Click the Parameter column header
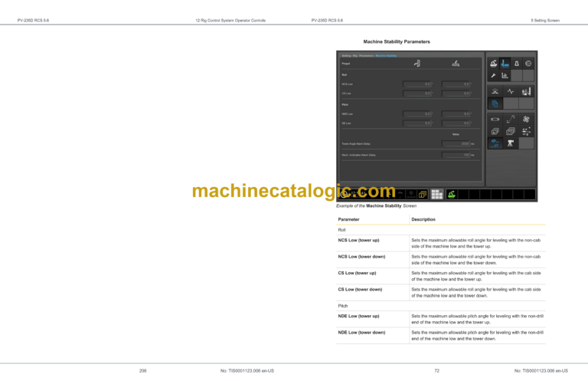Screen dimensions: 588x381 348,219
